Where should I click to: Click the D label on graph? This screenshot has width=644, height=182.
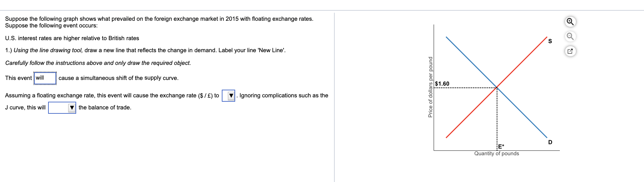coord(550,142)
